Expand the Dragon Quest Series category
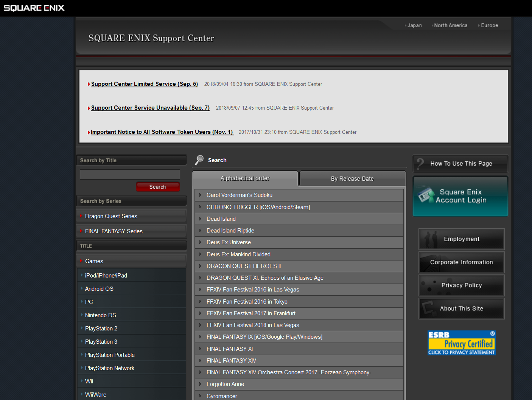Screen dimensions: 532x400 (x=111, y=216)
